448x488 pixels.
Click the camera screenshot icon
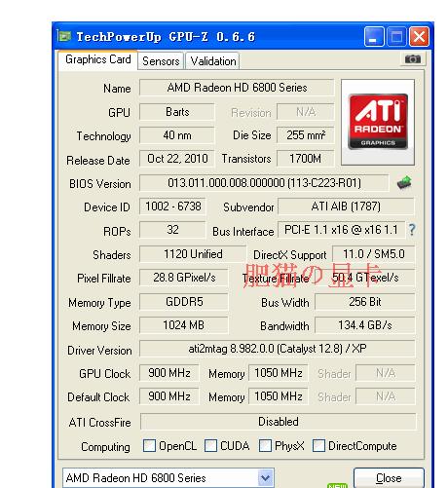pos(413,59)
